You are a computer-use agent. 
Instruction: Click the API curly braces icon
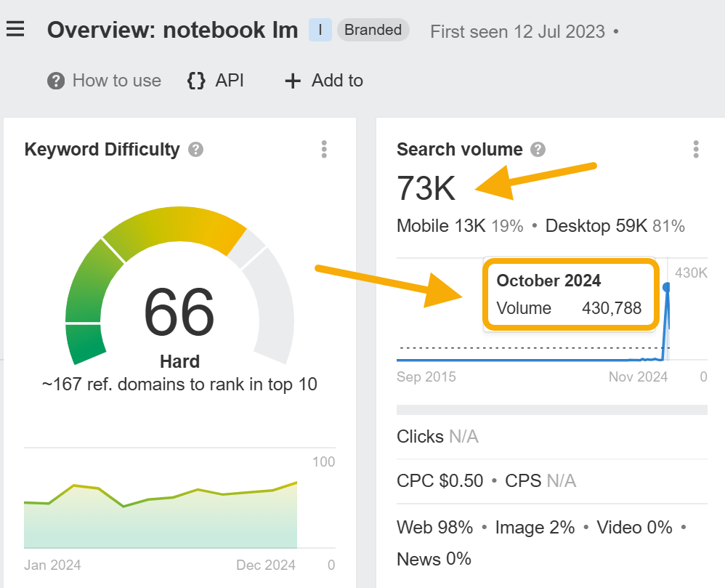pyautogui.click(x=196, y=81)
